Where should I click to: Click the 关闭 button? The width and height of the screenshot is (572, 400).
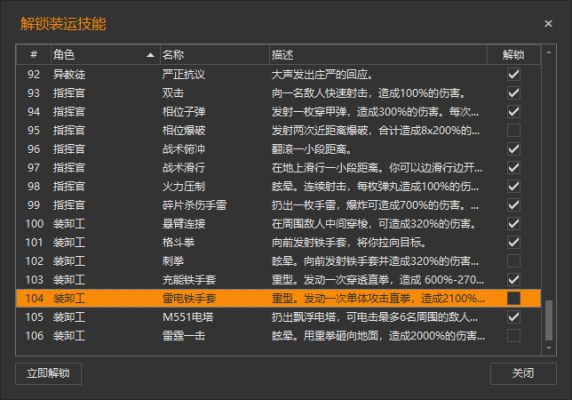click(x=523, y=373)
